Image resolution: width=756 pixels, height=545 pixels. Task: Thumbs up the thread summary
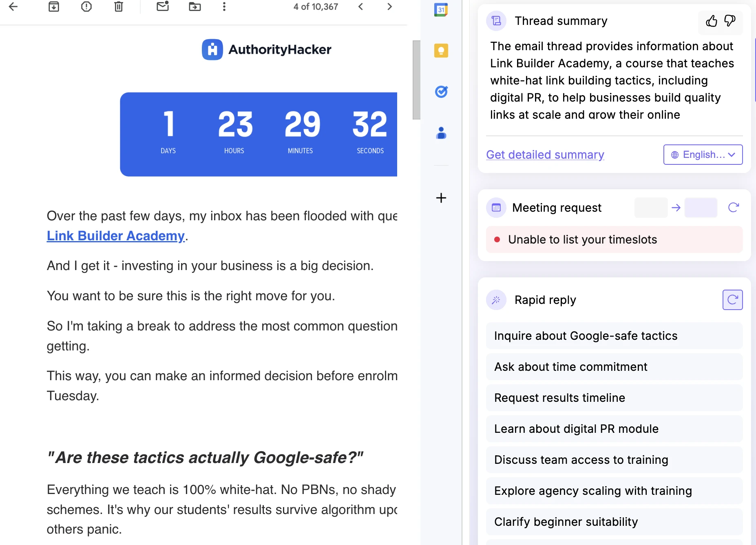pyautogui.click(x=712, y=21)
